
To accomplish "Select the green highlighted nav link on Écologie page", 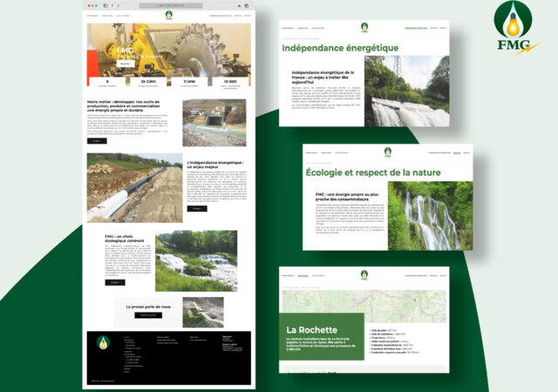I will coord(457,153).
